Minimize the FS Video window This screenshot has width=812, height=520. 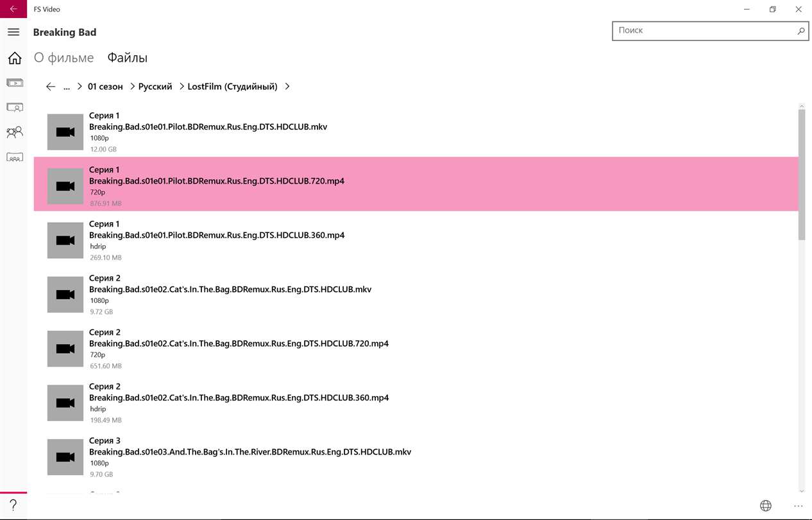[x=747, y=9]
